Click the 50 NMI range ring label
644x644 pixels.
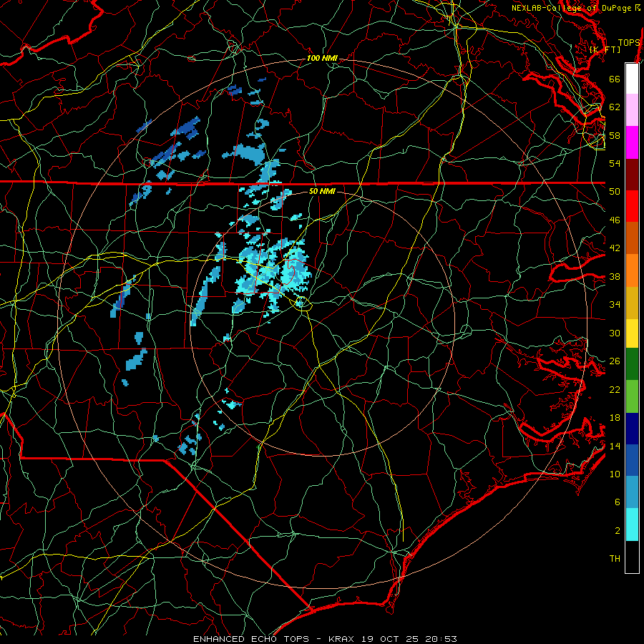pyautogui.click(x=321, y=191)
